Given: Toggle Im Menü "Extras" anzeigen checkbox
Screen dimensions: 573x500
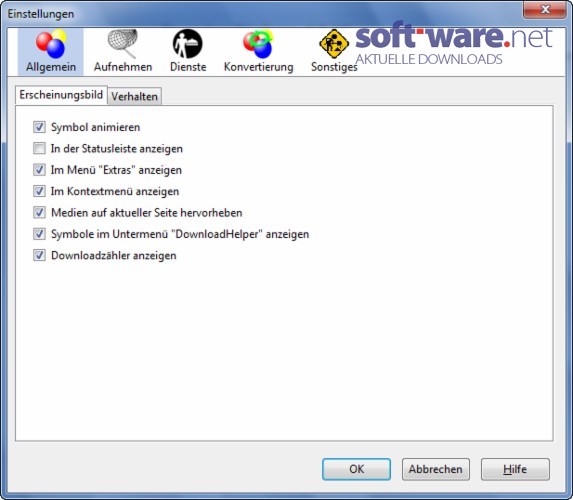Looking at the screenshot, I should coord(39,170).
